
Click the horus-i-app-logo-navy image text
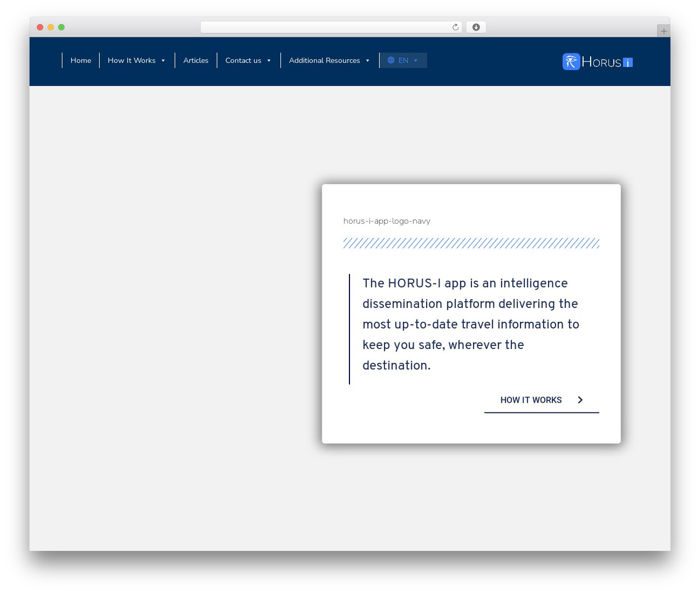[x=387, y=221]
